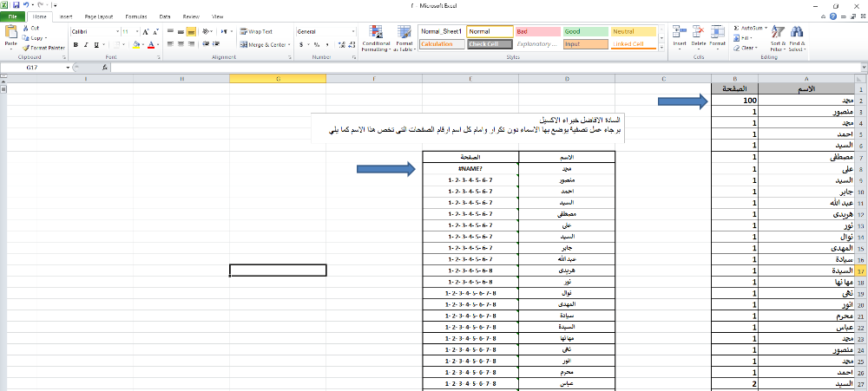Click the Paste icon in Clipboard
Screen dimensions: 868x391
point(10,35)
